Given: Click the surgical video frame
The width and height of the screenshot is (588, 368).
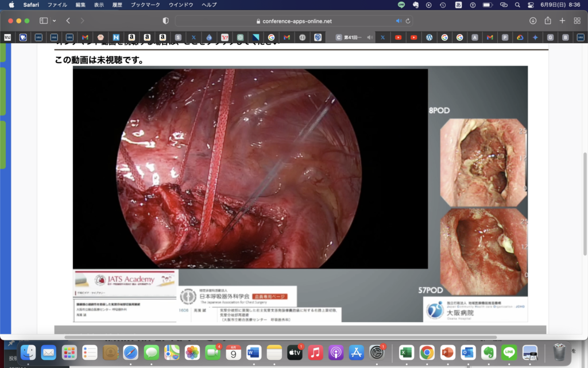Looking at the screenshot, I should pos(250,168).
